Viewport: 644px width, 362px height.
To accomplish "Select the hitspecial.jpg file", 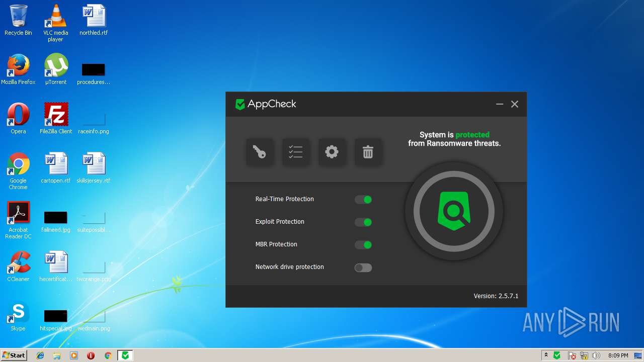I will [55, 320].
